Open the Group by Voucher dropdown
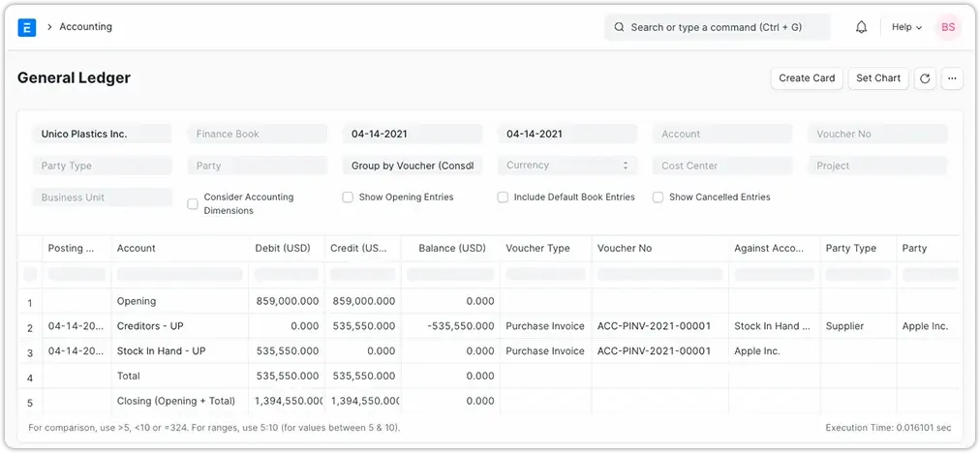 pos(413,166)
